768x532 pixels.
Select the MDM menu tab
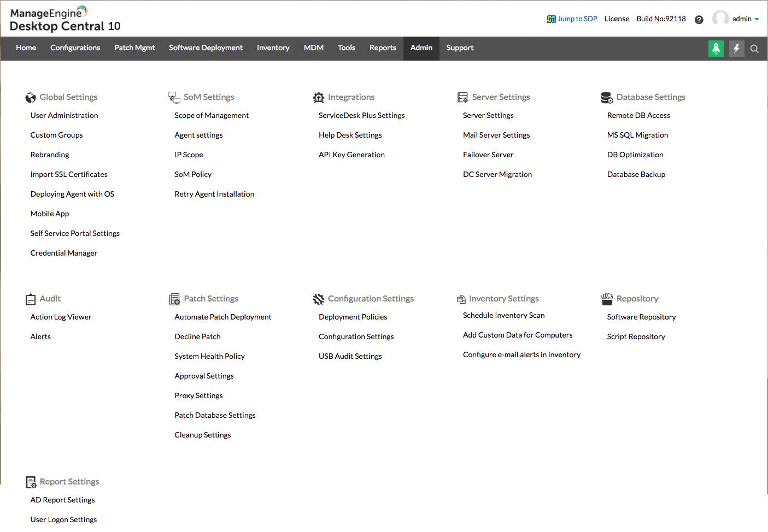314,48
